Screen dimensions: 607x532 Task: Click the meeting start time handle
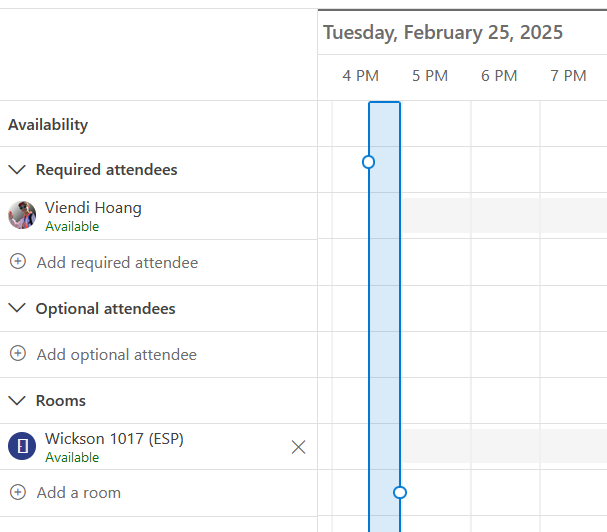(368, 162)
